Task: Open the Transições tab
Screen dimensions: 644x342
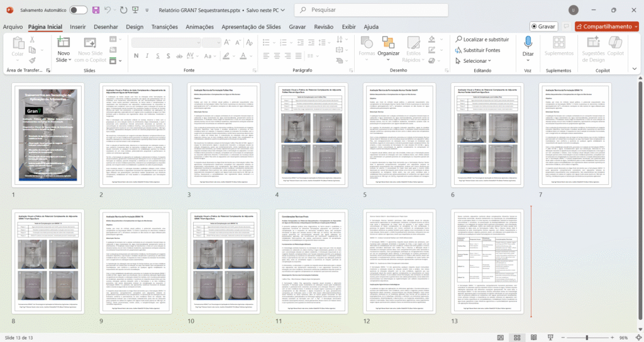Action: click(x=165, y=27)
